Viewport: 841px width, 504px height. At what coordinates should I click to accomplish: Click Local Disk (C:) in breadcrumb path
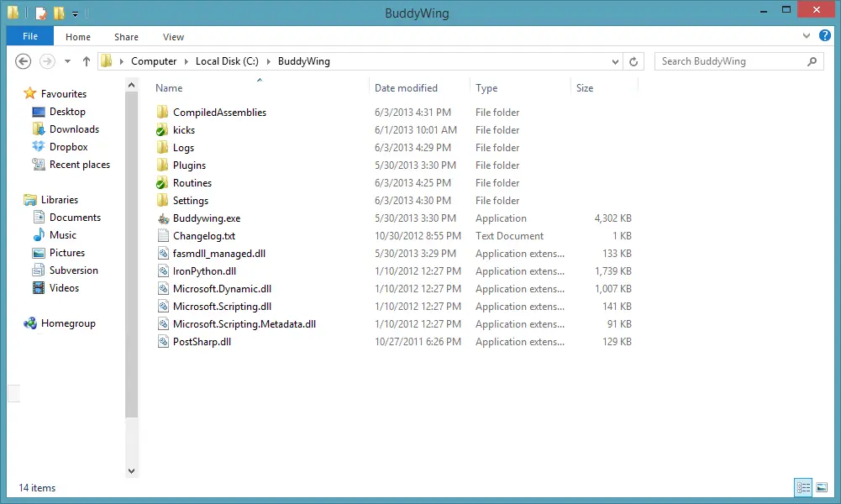[227, 61]
